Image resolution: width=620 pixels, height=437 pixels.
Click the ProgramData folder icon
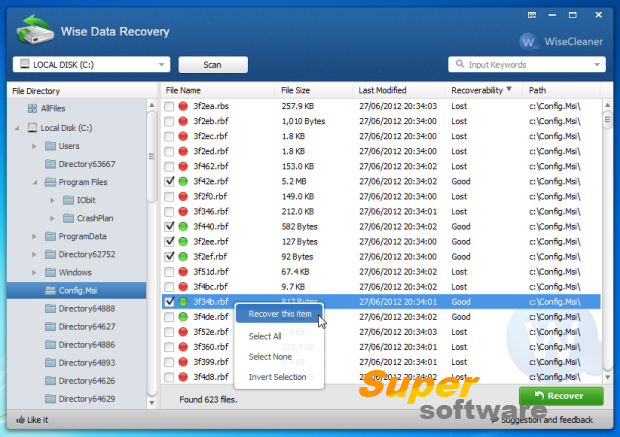pos(50,236)
